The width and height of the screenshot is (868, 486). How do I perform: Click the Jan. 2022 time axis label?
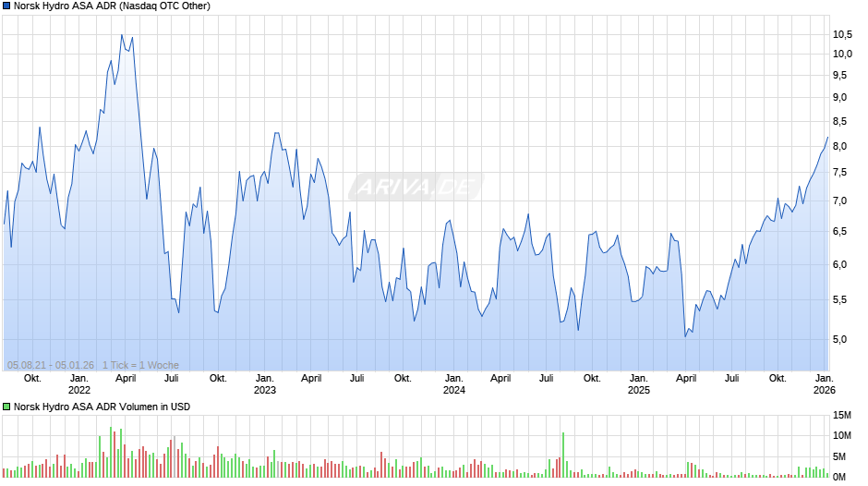tap(79, 384)
